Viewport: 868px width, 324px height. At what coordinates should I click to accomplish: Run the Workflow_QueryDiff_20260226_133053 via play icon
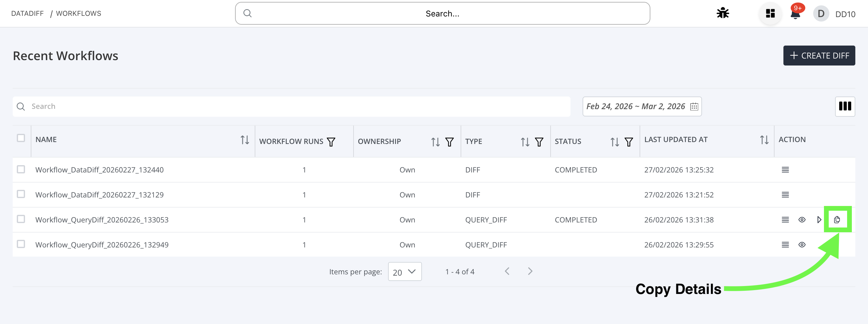[x=819, y=219]
